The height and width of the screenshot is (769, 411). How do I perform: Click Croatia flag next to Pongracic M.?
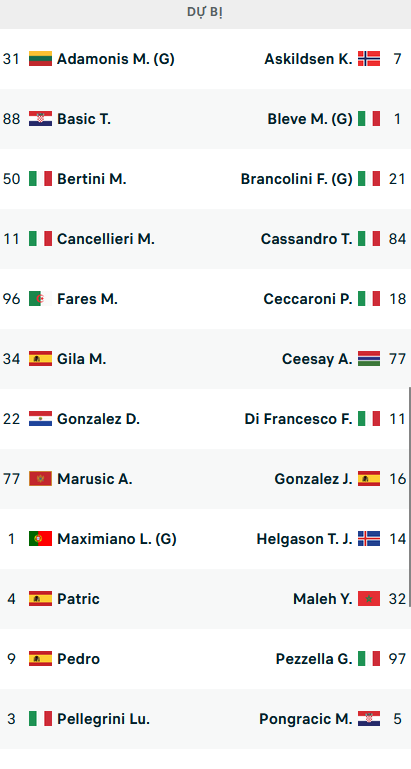click(369, 719)
